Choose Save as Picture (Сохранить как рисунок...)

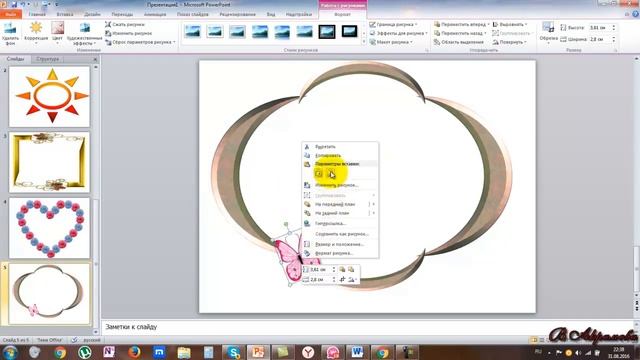[340, 234]
